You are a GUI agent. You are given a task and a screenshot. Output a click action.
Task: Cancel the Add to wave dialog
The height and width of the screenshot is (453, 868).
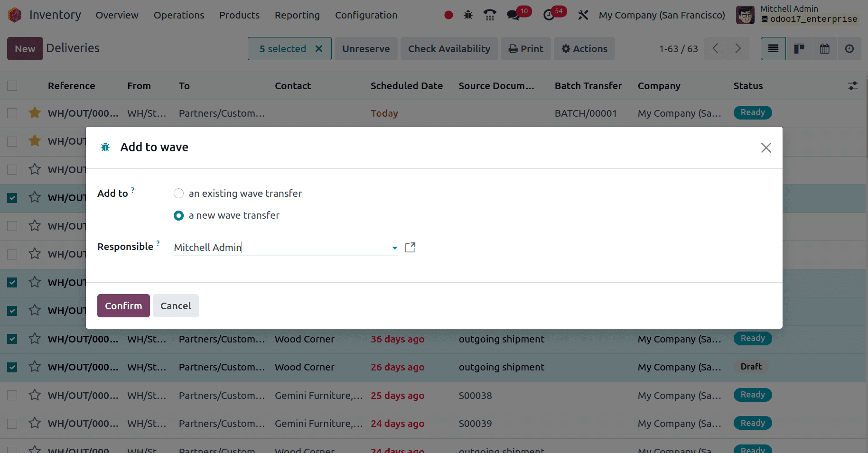pos(176,306)
